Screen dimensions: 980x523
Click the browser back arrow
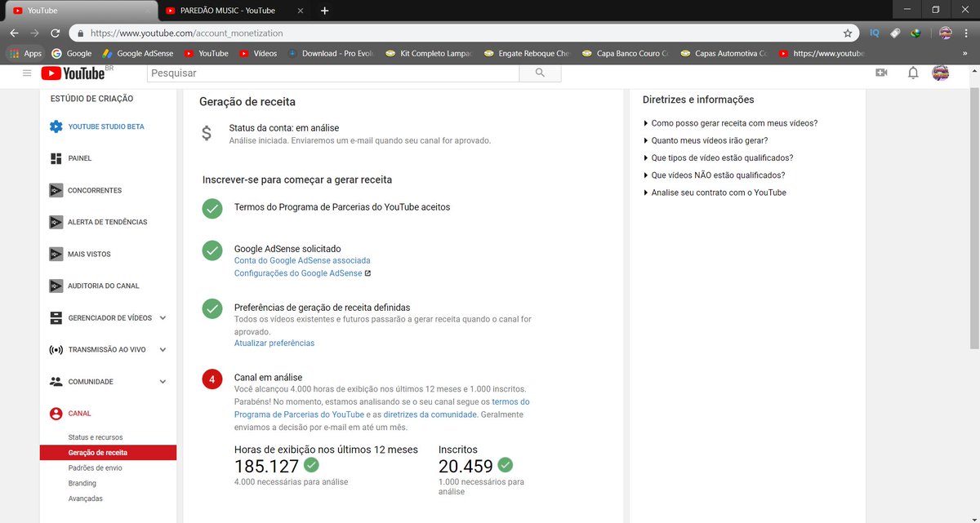point(14,33)
